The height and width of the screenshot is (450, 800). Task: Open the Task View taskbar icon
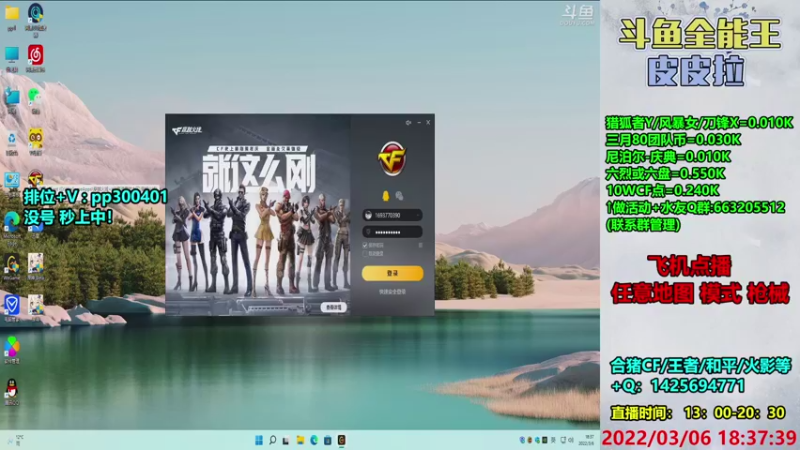pyautogui.click(x=286, y=440)
